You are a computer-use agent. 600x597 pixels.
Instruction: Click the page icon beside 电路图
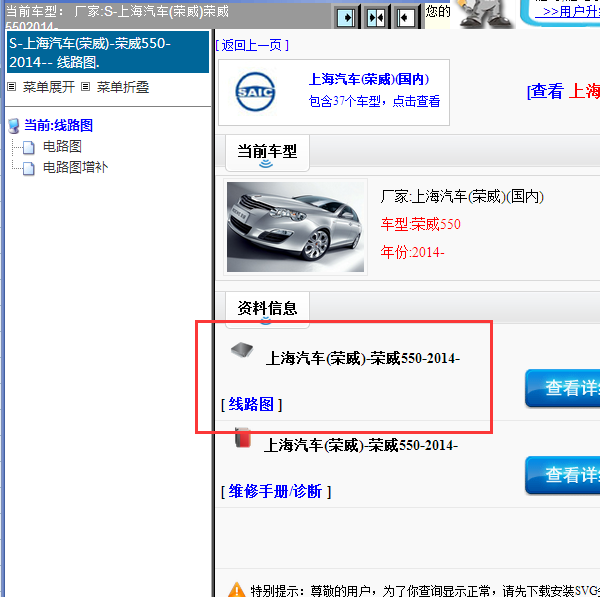click(29, 147)
